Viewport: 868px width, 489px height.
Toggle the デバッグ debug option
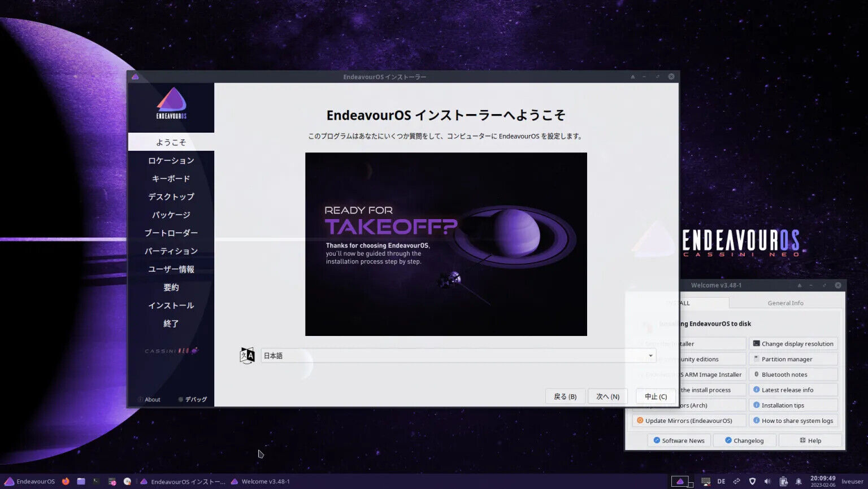click(192, 399)
